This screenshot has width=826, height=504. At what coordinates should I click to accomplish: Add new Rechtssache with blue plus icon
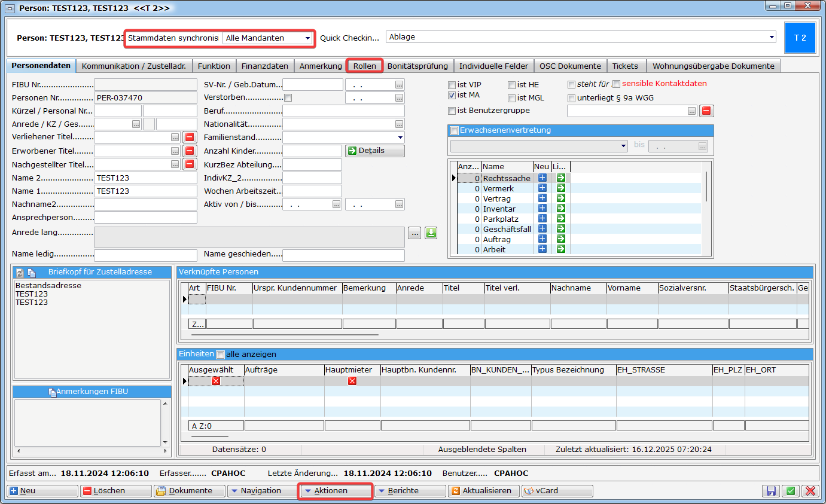coord(542,178)
